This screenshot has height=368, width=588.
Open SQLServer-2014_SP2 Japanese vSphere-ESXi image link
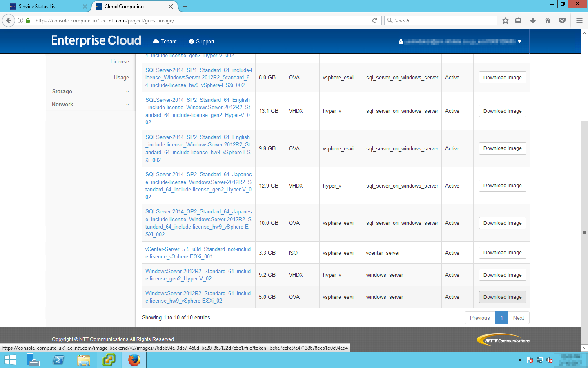click(198, 223)
